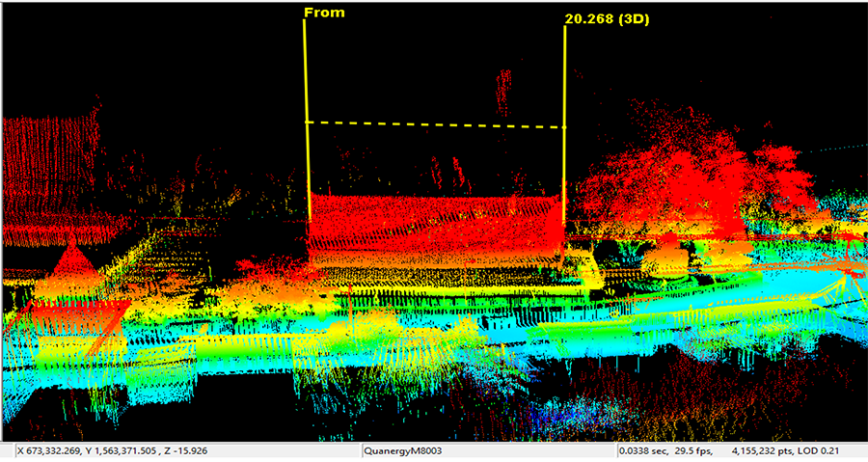Viewport: 868px width, 462px height.
Task: Click the "0.0338 sec" render time readout
Action: coord(642,451)
